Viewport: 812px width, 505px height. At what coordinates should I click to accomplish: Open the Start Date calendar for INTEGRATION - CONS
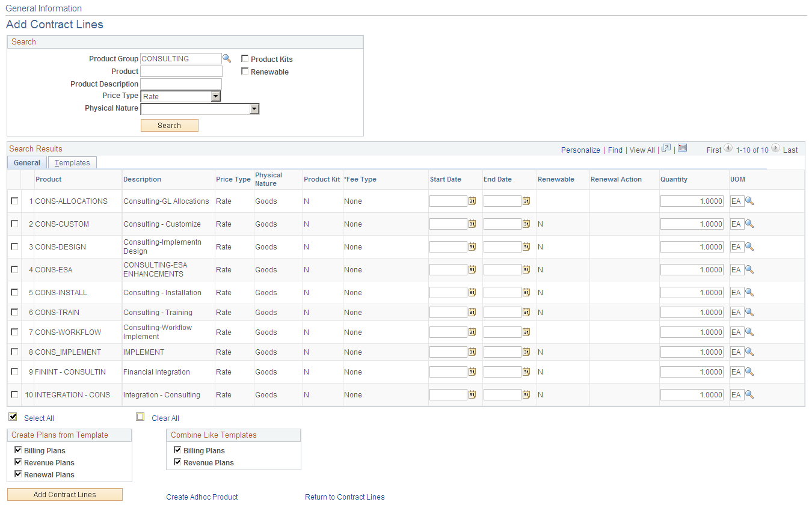472,394
